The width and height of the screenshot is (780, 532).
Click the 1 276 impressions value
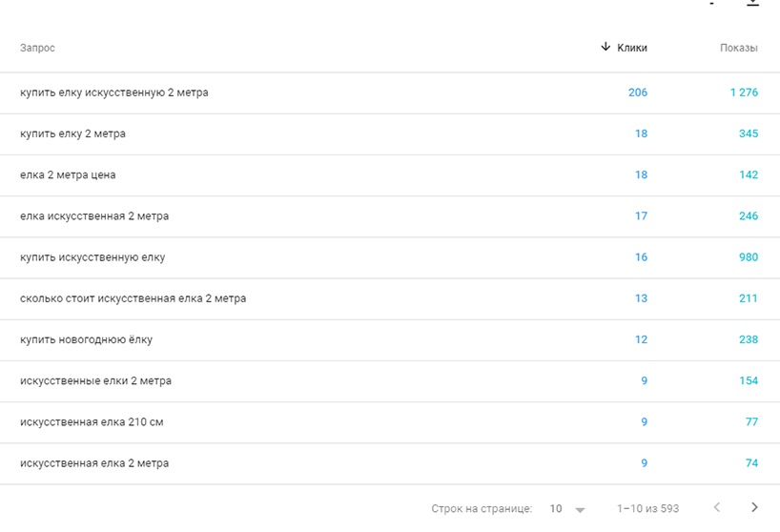point(744,92)
